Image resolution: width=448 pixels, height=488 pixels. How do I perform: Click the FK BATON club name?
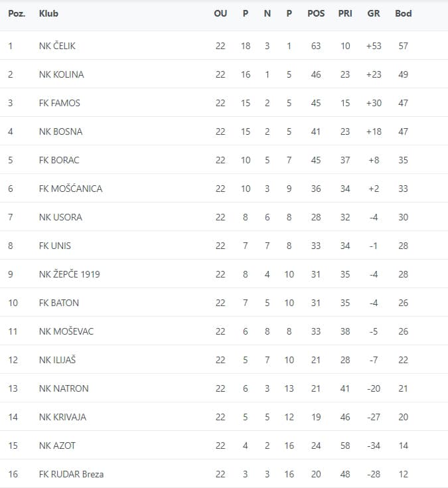(59, 303)
